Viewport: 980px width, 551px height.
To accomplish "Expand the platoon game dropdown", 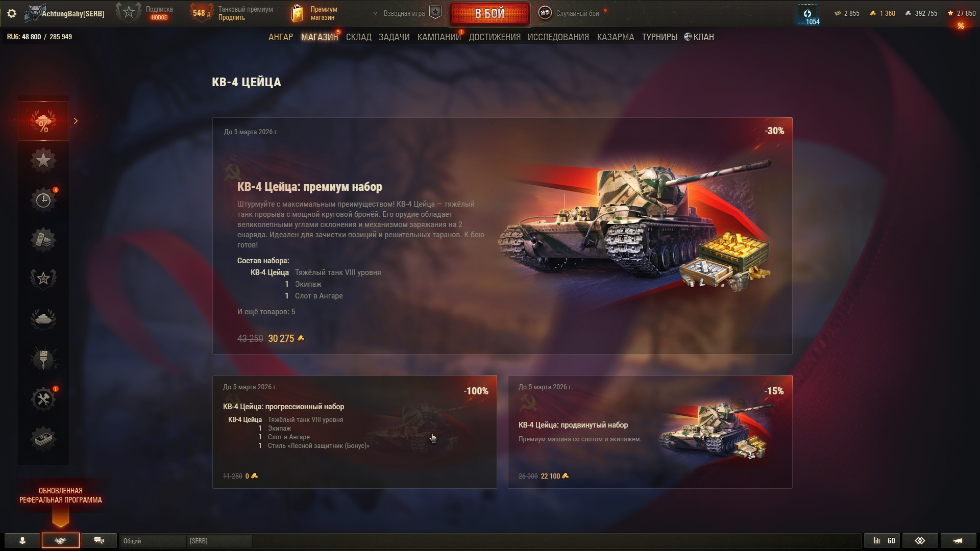I will (375, 14).
